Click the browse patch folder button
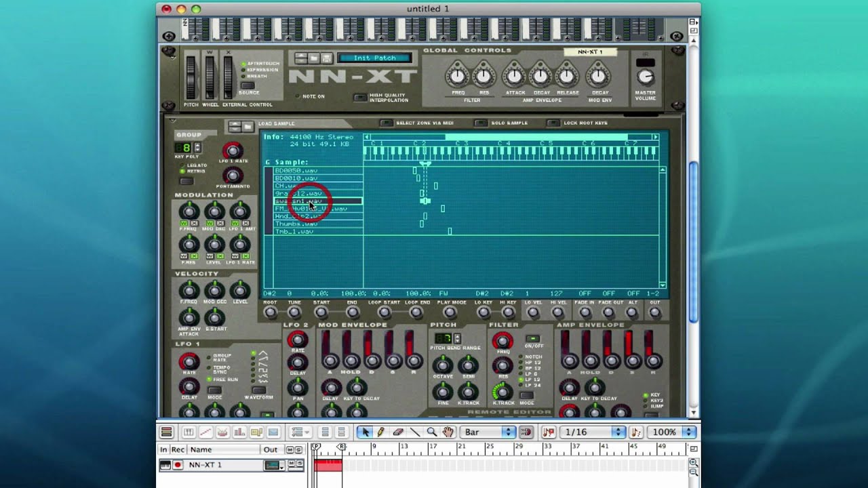868x488 pixels. (x=314, y=58)
